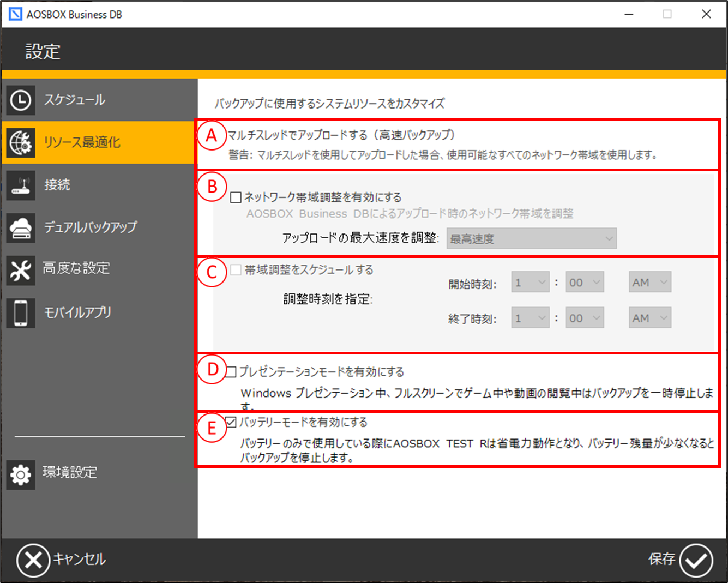The width and height of the screenshot is (728, 583).
Task: Minimize the AOSBOX Business DB window
Action: pos(629,14)
